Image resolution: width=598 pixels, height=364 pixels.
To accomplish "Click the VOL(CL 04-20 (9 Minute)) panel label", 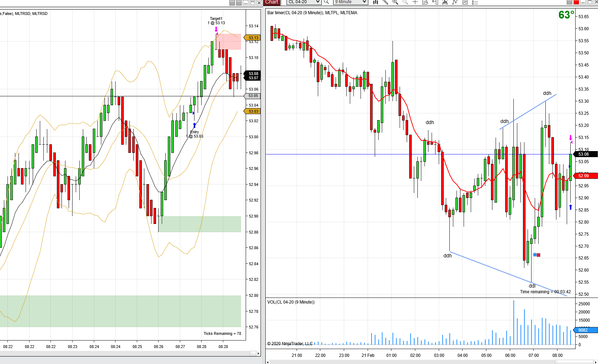I will [291, 302].
